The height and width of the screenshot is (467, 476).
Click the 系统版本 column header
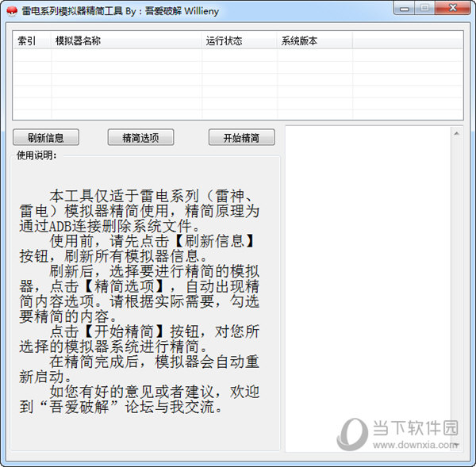click(315, 40)
